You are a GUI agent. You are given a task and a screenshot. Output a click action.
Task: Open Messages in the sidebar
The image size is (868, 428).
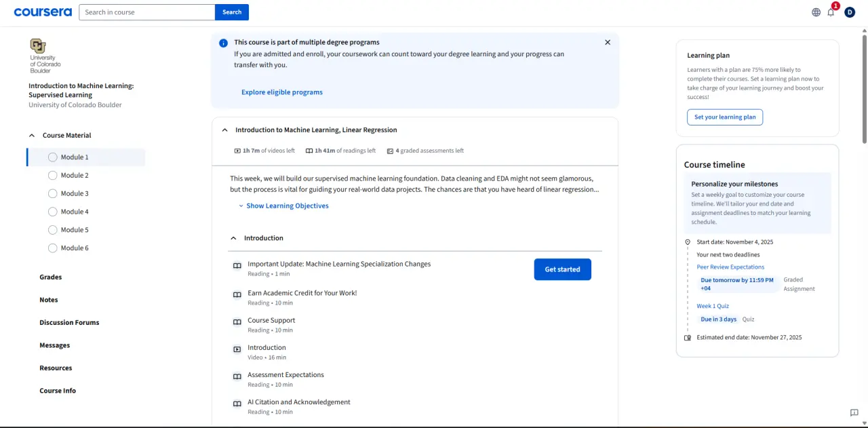pyautogui.click(x=55, y=345)
